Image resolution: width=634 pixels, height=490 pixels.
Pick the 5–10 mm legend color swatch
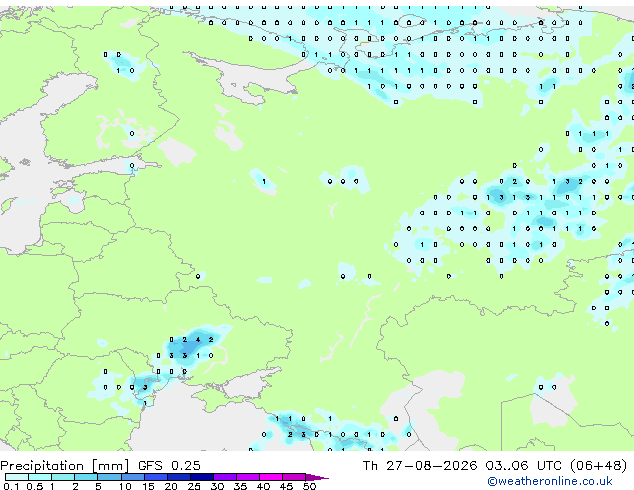pos(109,477)
